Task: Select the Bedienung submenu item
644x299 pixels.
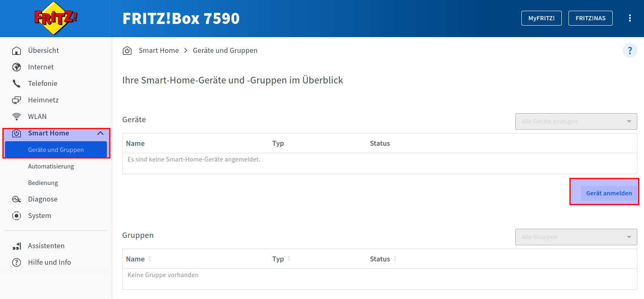Action: [x=43, y=183]
